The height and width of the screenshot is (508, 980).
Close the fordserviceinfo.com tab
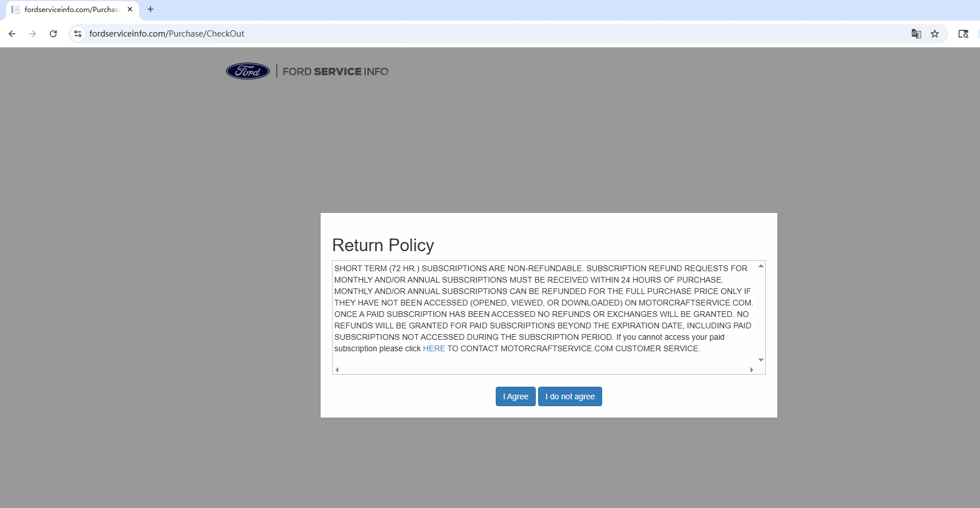pos(130,9)
